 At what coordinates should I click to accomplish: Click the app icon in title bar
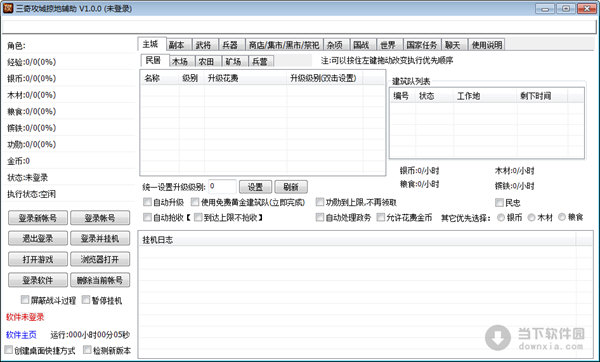coord(8,8)
